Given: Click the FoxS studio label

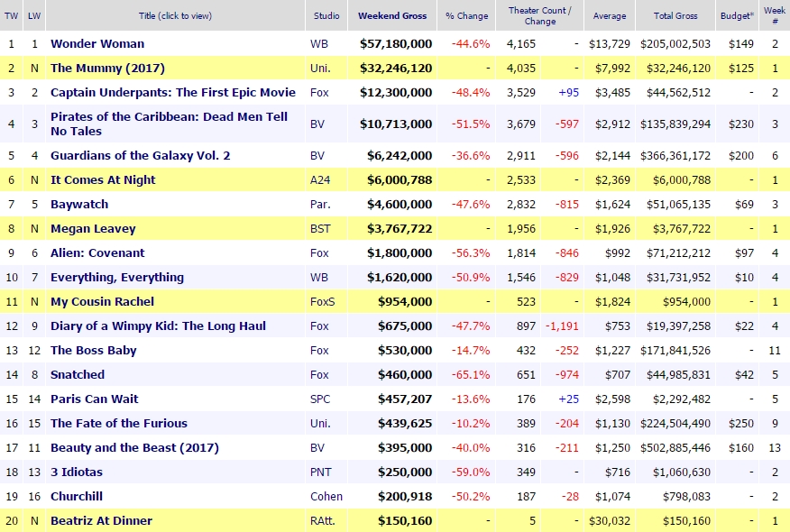Looking at the screenshot, I should tap(323, 302).
